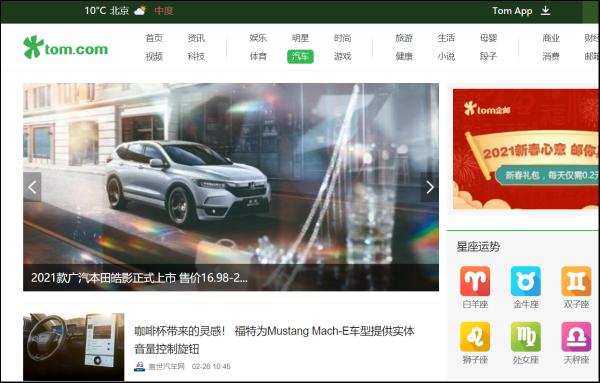Open the Leo 狮子座 horoscope icon
Viewport: 600px width, 383px height.
click(x=475, y=337)
